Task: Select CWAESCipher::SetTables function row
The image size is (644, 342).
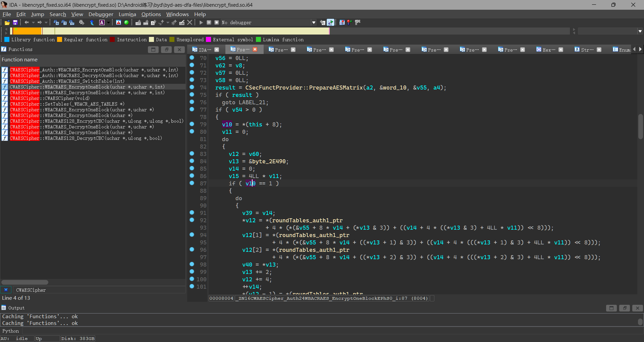Action: click(93, 104)
